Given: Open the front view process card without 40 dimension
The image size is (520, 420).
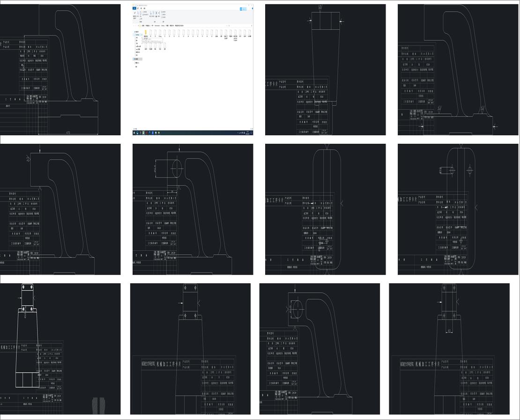Looking at the screenshot, I should 190,349.
